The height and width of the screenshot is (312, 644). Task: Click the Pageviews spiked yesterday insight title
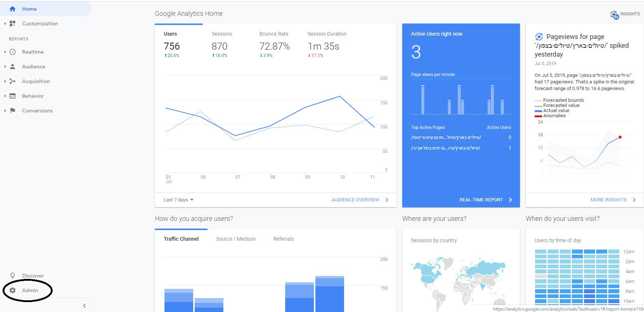(x=582, y=46)
